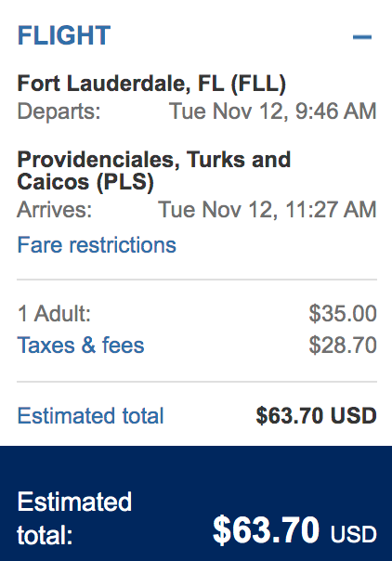Click the bold $63.70 USD total amount

click(x=316, y=416)
